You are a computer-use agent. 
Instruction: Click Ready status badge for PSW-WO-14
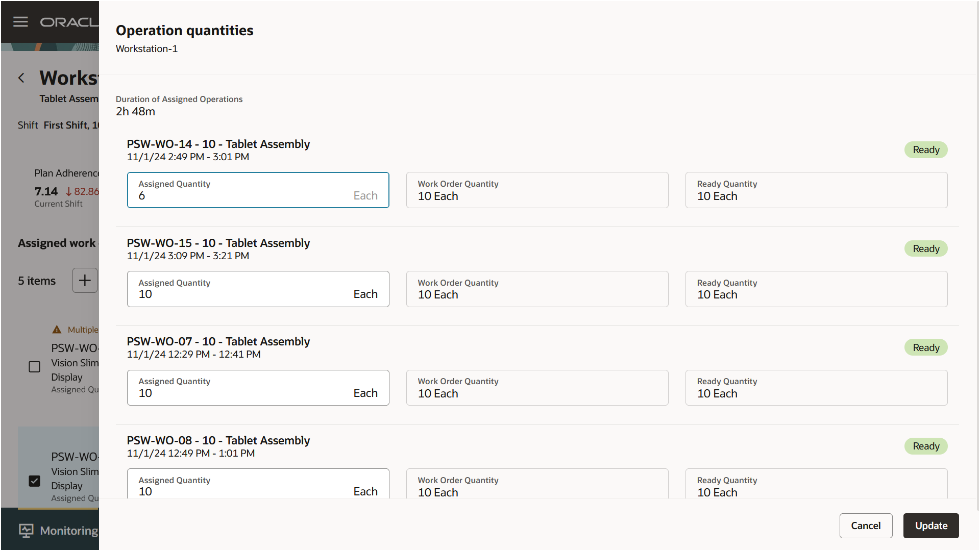click(x=926, y=150)
